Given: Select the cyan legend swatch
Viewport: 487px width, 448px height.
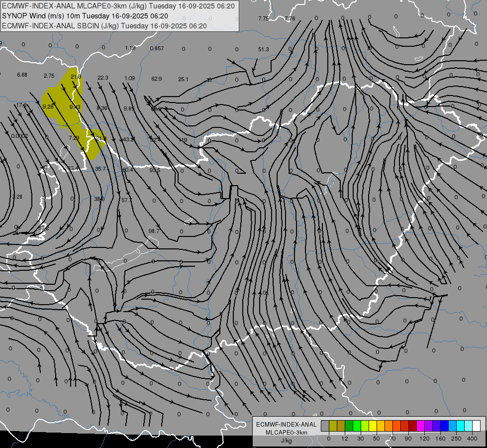Looking at the screenshot, I should click(461, 426).
